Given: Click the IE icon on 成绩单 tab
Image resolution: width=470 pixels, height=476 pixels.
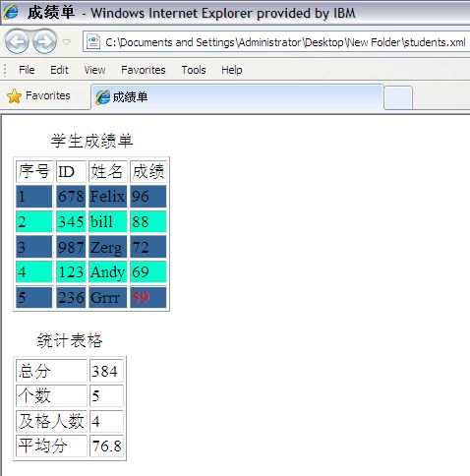Looking at the screenshot, I should pyautogui.click(x=102, y=97).
